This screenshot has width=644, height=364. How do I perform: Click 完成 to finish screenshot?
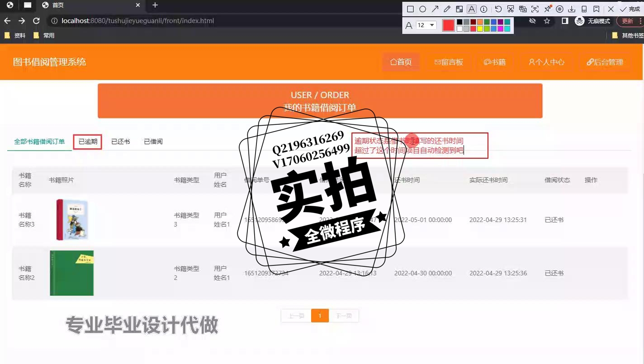click(630, 9)
